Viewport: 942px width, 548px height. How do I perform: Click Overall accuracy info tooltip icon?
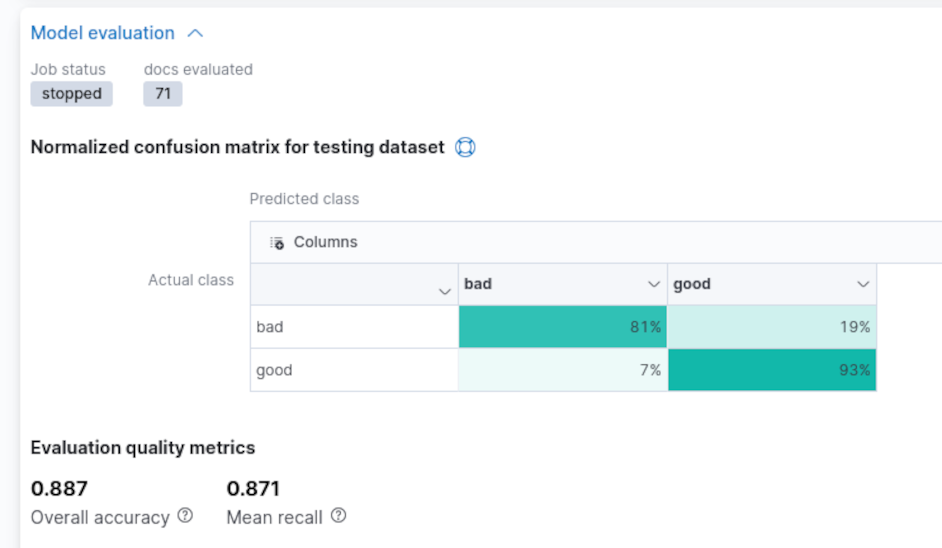pos(185,516)
